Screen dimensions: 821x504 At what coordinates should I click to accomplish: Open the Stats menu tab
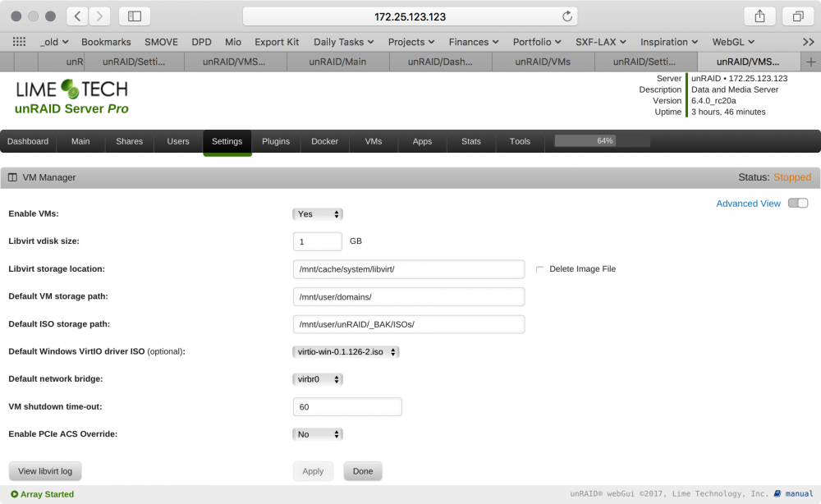point(471,141)
